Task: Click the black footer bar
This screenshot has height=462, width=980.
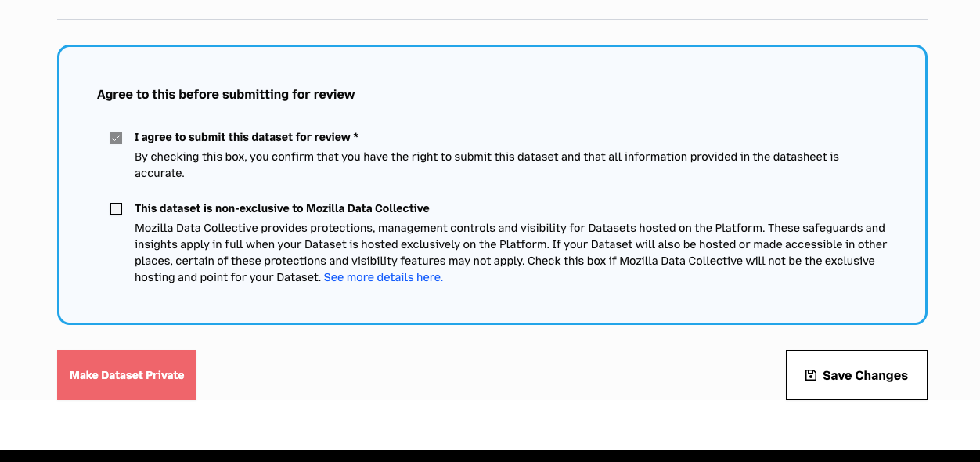Action: click(x=490, y=456)
